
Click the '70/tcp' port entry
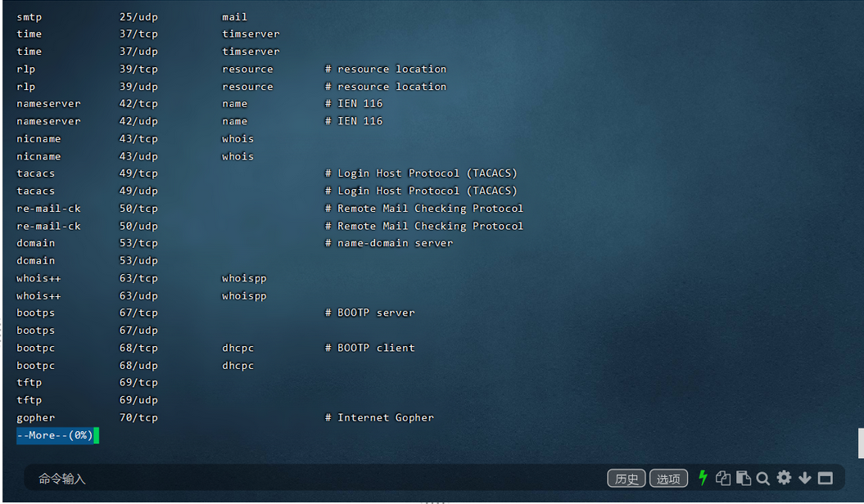pyautogui.click(x=138, y=417)
